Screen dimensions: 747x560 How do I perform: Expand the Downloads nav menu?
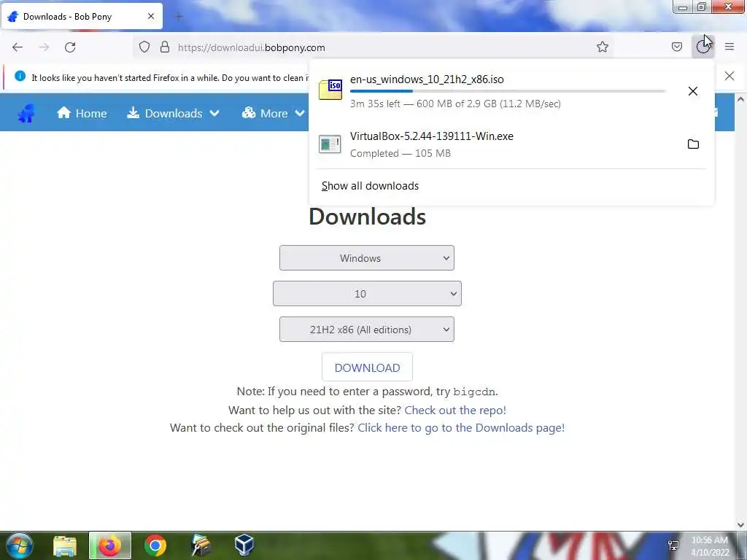click(174, 113)
